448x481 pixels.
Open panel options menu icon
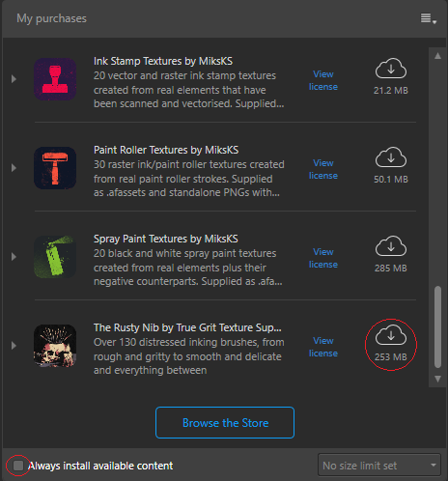[429, 18]
